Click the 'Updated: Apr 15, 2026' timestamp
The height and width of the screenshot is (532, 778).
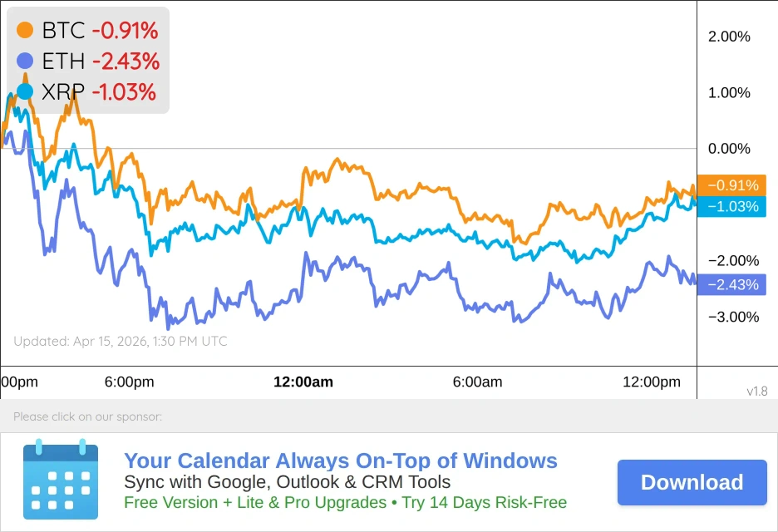(121, 342)
